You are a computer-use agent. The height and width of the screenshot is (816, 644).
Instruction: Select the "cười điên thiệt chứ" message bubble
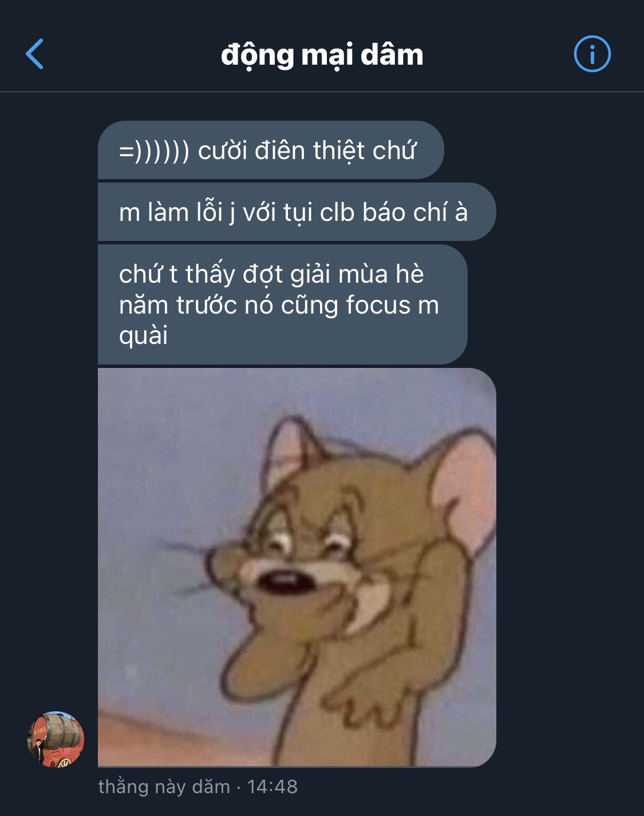(271, 150)
